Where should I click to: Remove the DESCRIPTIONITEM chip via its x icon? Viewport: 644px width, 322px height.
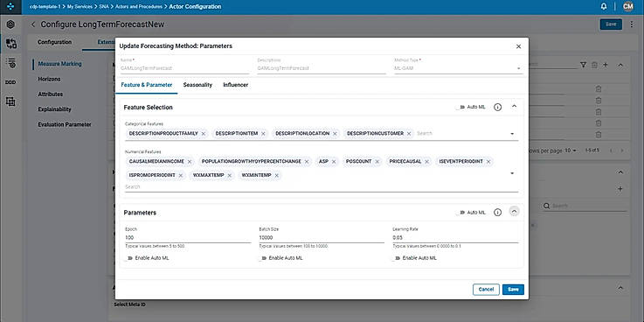[263, 134]
